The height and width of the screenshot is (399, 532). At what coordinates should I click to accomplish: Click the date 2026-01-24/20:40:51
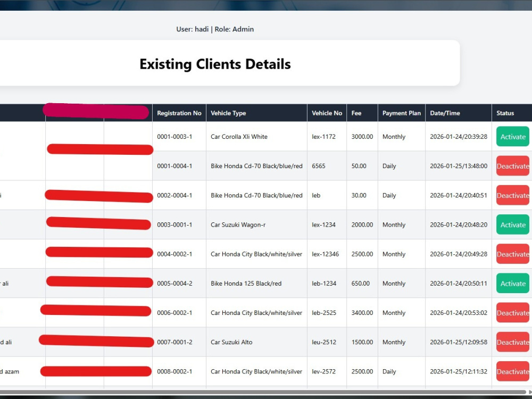[x=459, y=195]
